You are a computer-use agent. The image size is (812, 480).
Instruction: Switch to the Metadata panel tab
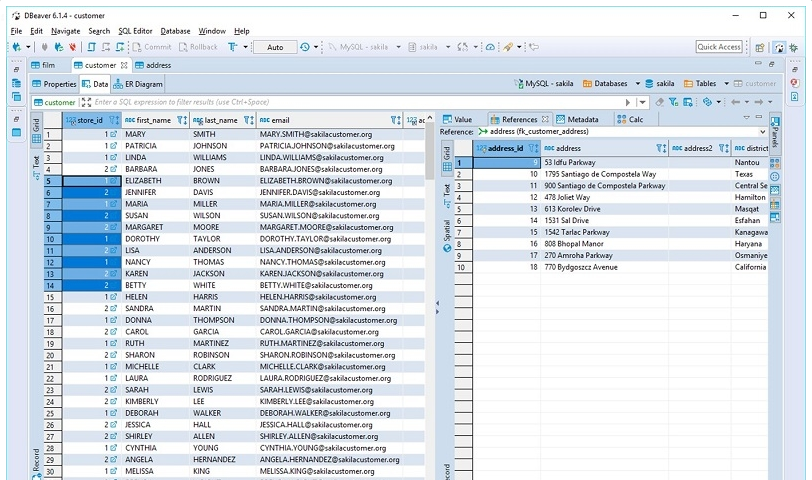click(x=577, y=119)
